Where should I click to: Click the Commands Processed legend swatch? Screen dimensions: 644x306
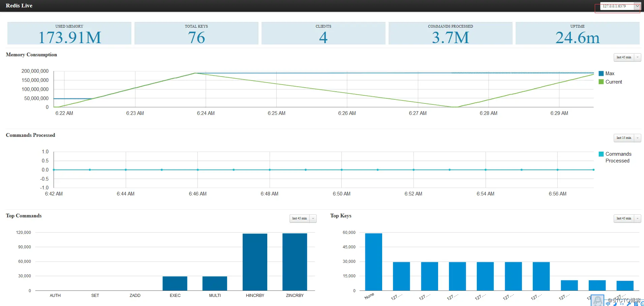[601, 154]
